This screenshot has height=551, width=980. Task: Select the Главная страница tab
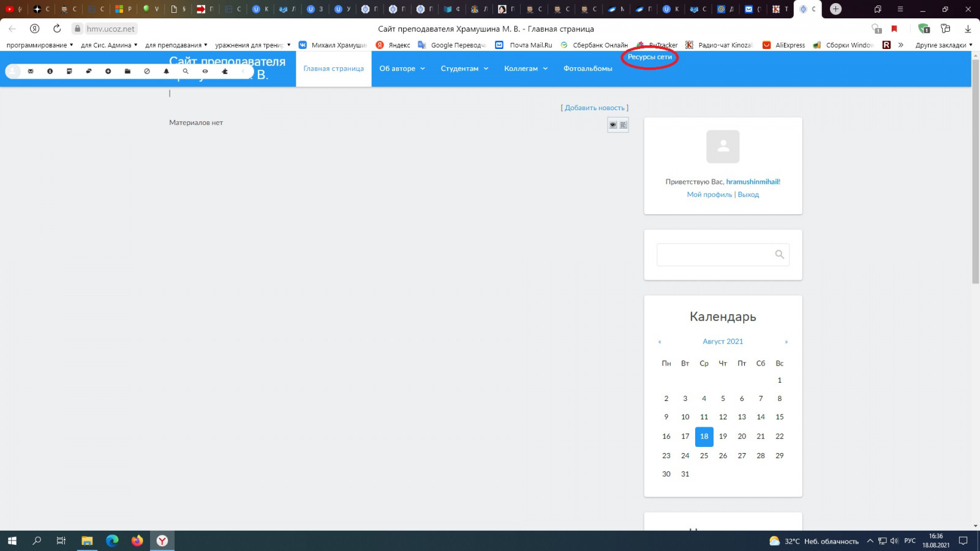pos(334,69)
